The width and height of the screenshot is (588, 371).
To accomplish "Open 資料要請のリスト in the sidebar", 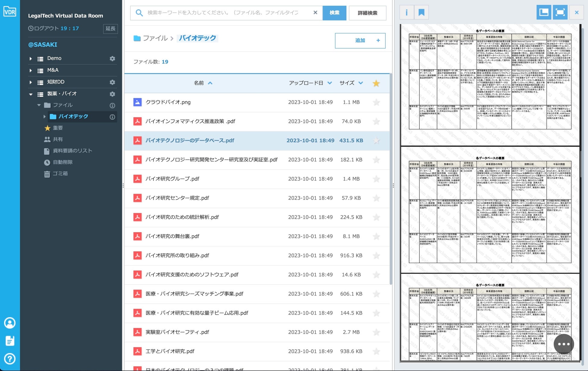I will tap(72, 151).
